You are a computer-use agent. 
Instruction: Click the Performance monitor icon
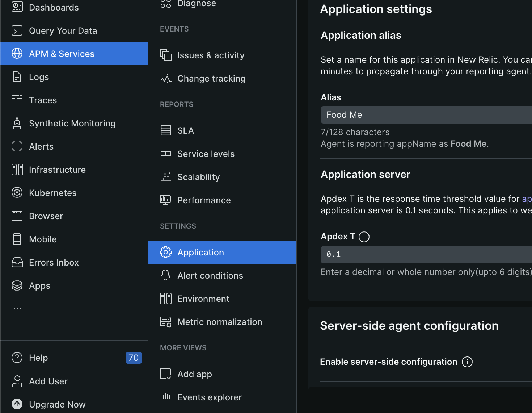click(x=166, y=200)
